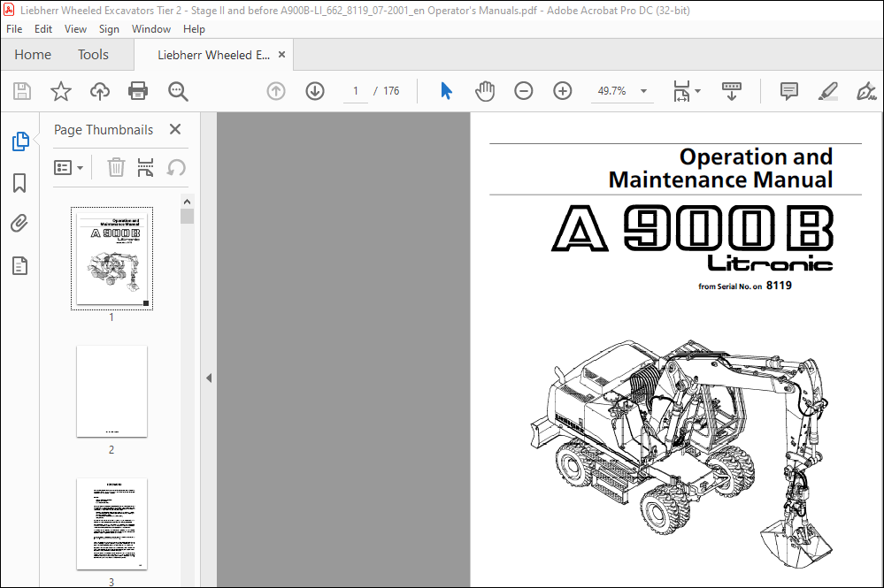Add a sticky note comment

(x=788, y=91)
